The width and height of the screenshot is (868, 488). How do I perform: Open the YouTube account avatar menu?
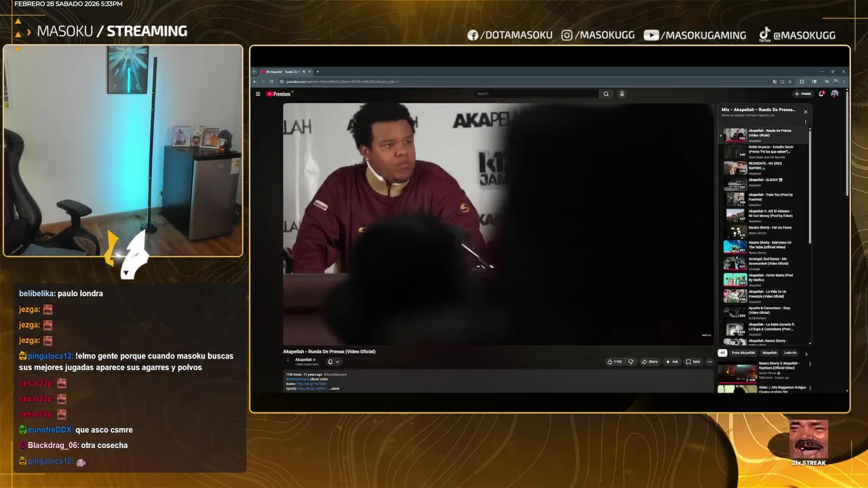click(835, 94)
